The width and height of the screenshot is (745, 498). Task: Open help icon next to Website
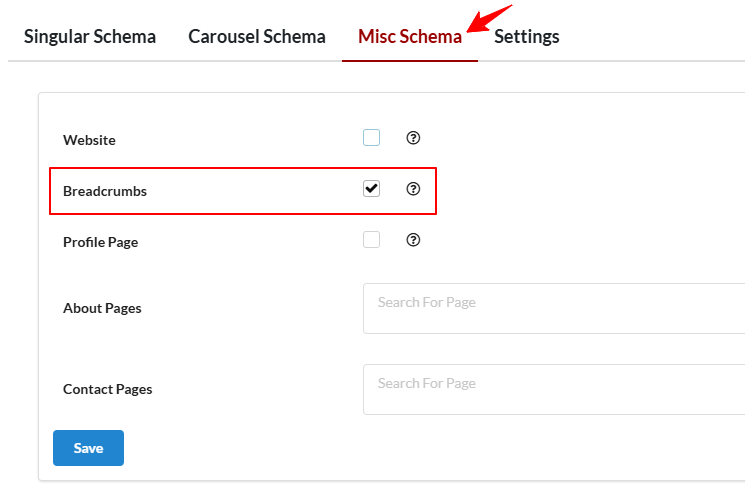[x=413, y=138]
